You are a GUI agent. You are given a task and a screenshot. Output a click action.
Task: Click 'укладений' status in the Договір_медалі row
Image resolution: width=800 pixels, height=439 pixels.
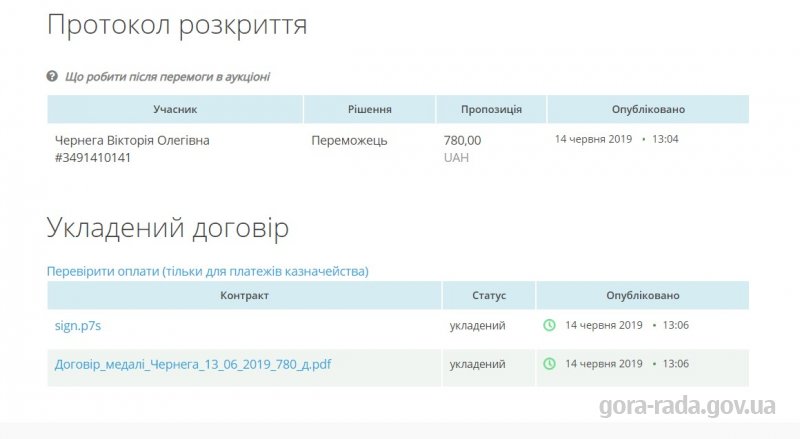478,364
